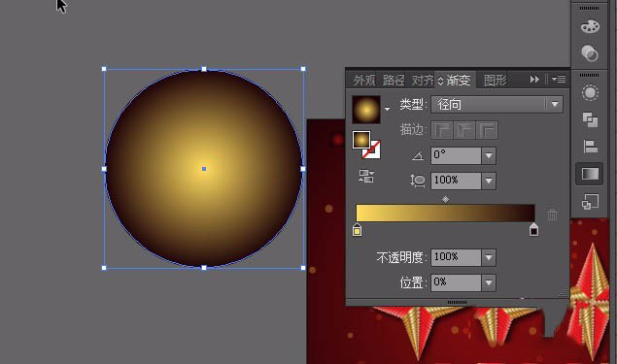Open the Gradient panel icon in dock
This screenshot has width=617, height=364.
click(590, 174)
